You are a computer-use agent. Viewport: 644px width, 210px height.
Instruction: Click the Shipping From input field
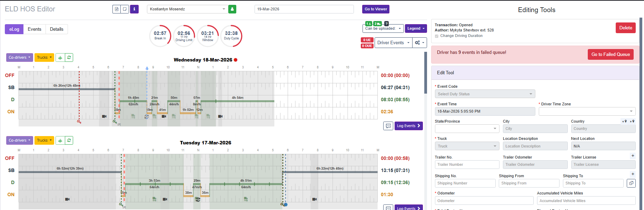[x=529, y=183]
